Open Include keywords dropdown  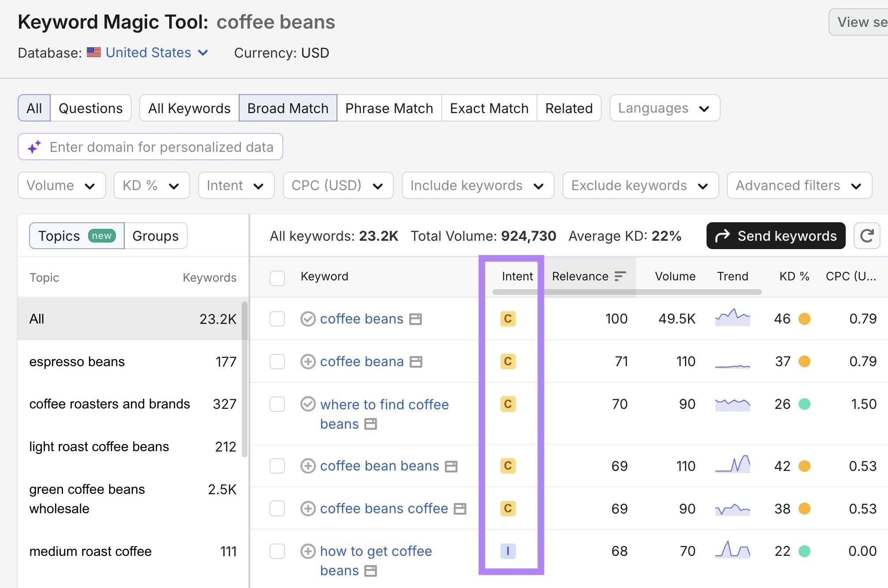click(478, 185)
